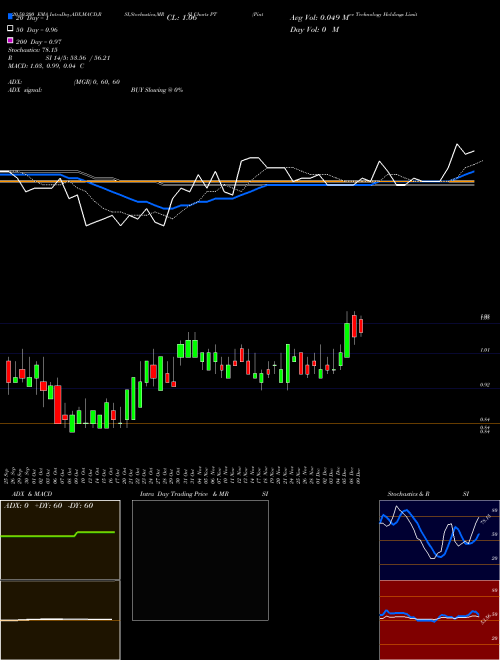Click the 'Stochastics & R' panel title
The width and height of the screenshot is (500, 660).
coord(409,494)
